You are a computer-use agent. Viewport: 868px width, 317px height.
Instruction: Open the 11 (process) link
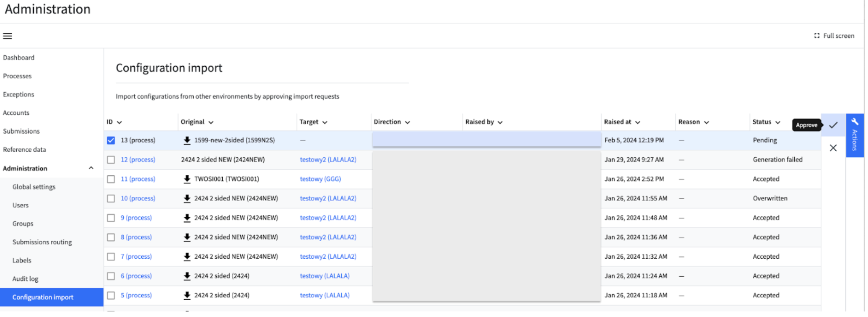click(138, 179)
